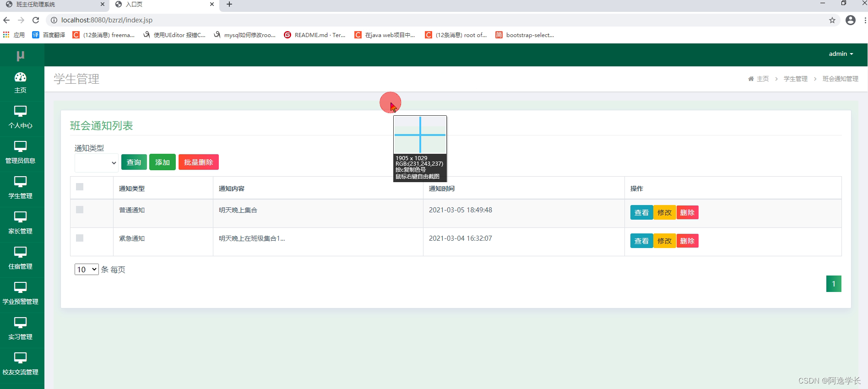Open the Chrome profile avatar icon
Viewport: 868px width, 389px height.
851,20
